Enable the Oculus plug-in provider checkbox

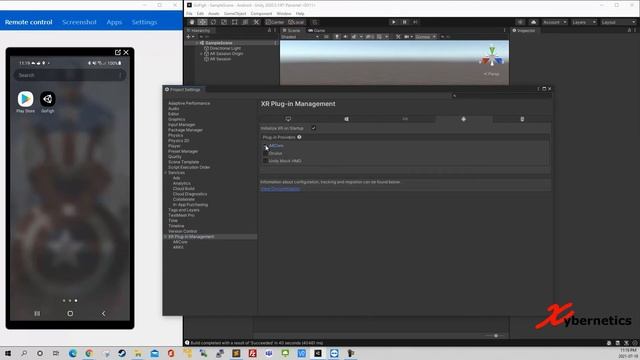(265, 153)
